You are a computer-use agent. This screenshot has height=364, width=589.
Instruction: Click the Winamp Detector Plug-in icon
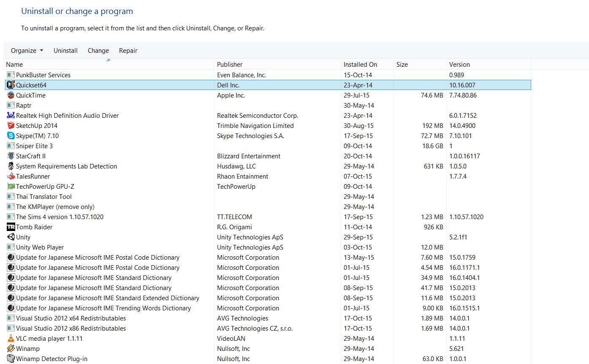click(11, 359)
